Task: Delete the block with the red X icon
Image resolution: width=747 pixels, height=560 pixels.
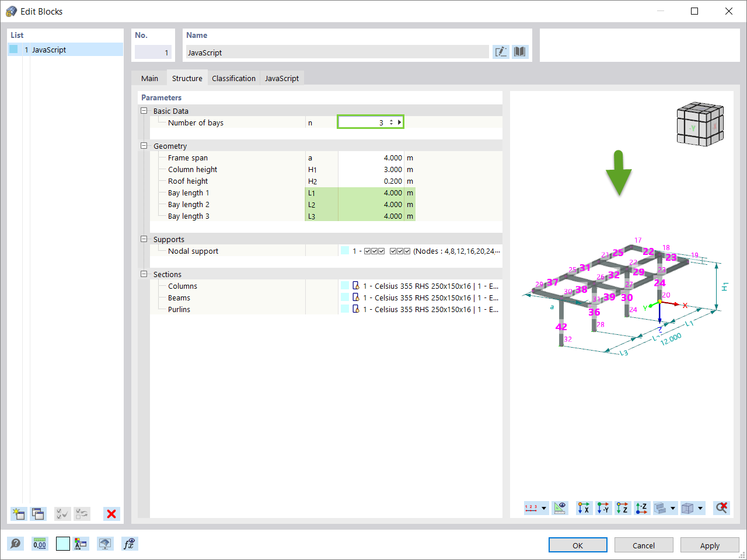Action: (111, 514)
